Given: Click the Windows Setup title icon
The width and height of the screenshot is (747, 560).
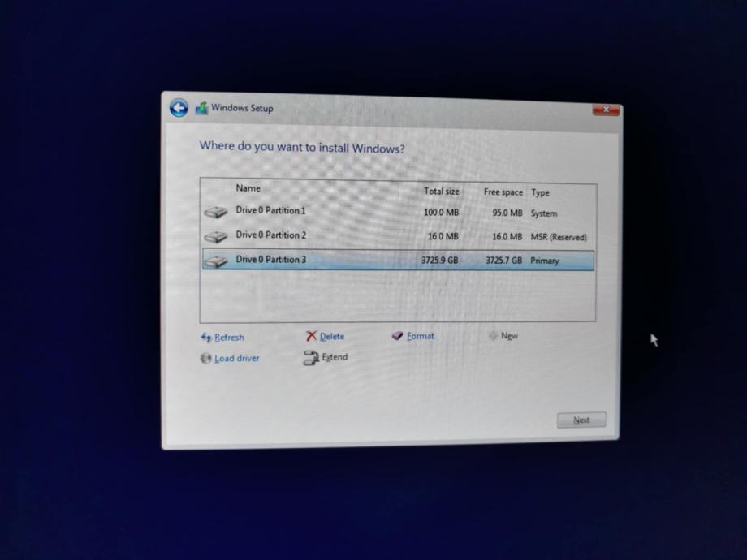Looking at the screenshot, I should point(201,108).
